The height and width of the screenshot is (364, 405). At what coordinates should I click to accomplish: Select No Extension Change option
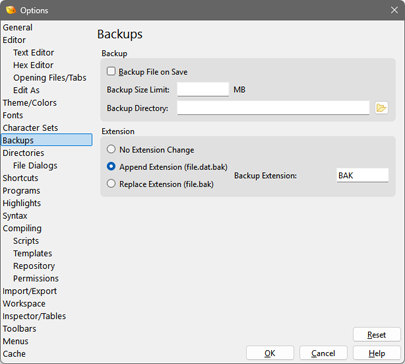[x=111, y=149]
